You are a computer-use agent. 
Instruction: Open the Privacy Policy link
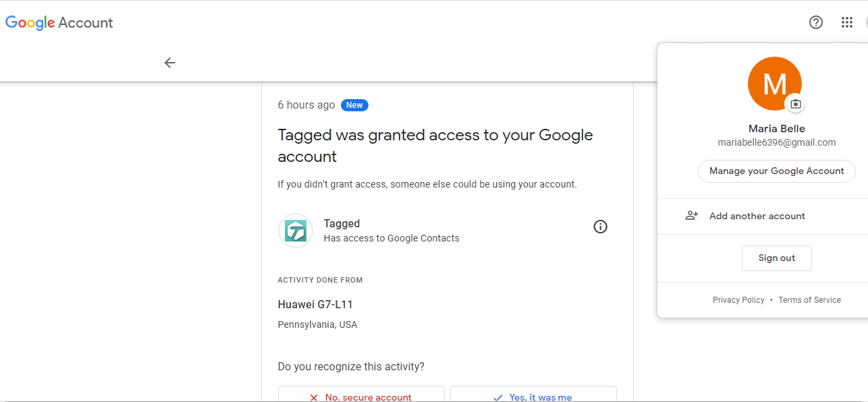(738, 300)
